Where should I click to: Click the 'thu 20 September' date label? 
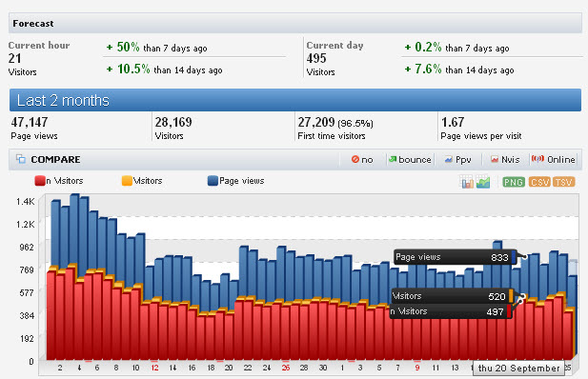pos(518,369)
